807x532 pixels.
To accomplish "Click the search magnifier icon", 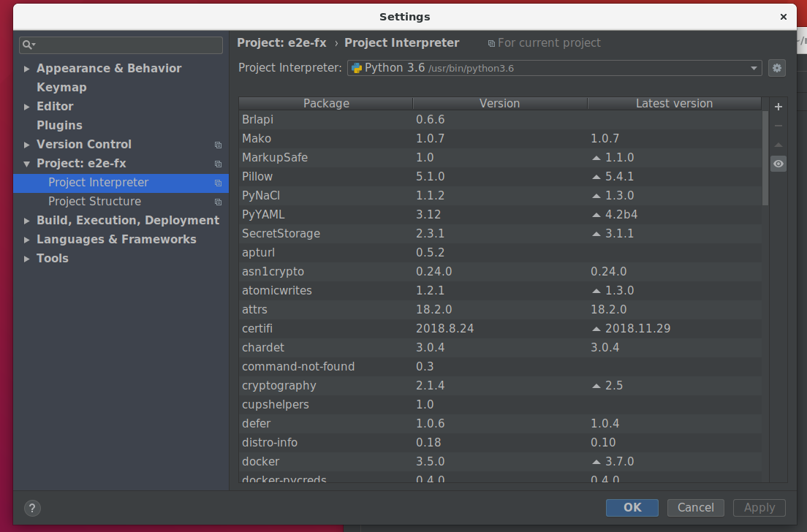I will [28, 45].
